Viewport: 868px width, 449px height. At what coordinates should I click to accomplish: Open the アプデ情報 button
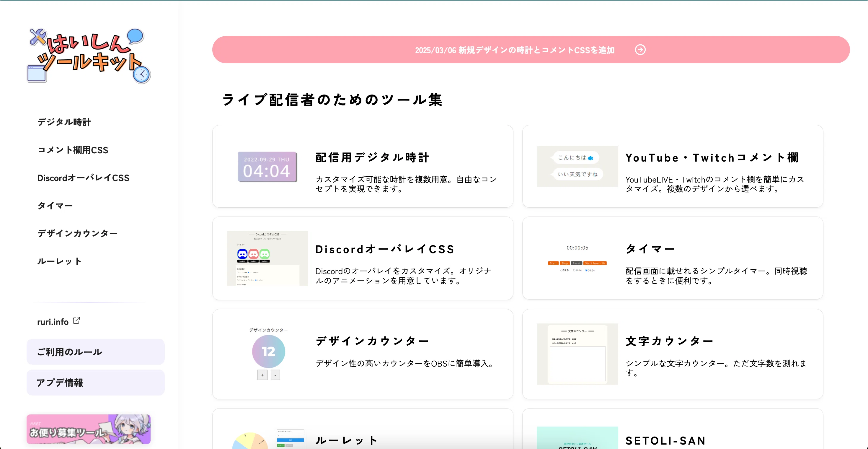(x=96, y=383)
